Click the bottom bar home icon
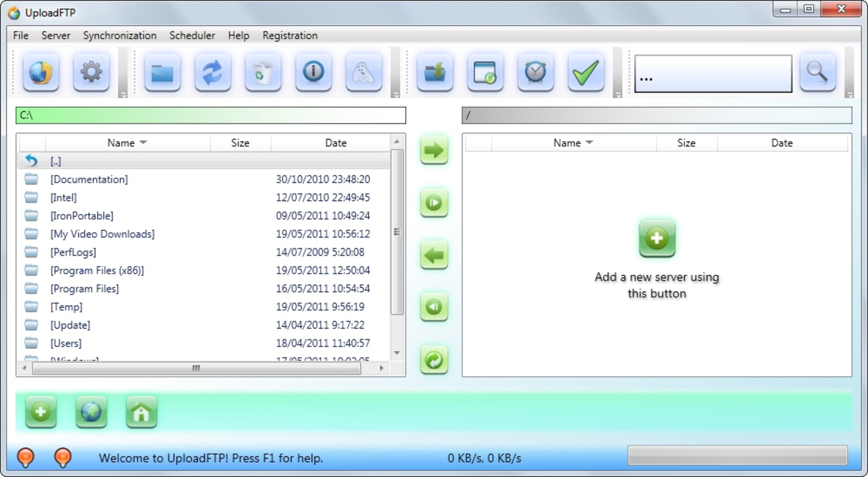This screenshot has width=868, height=477. (141, 411)
